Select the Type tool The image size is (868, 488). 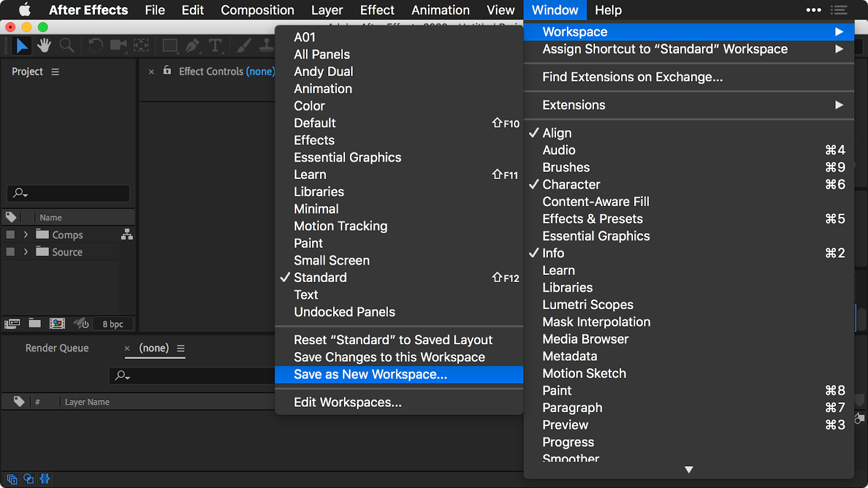click(x=215, y=46)
